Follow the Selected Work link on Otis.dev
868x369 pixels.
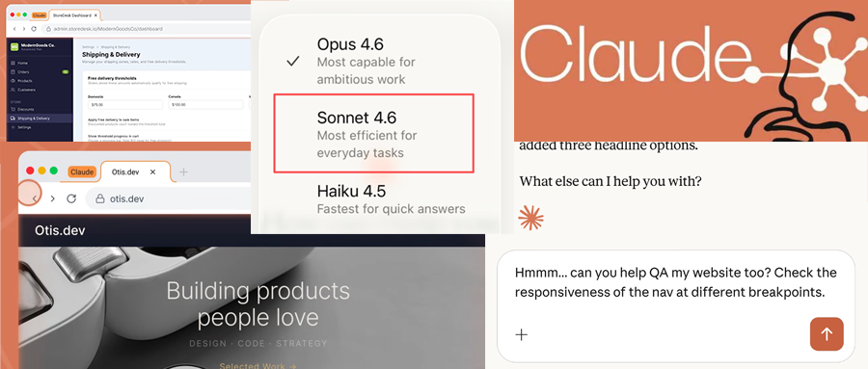pyautogui.click(x=258, y=365)
